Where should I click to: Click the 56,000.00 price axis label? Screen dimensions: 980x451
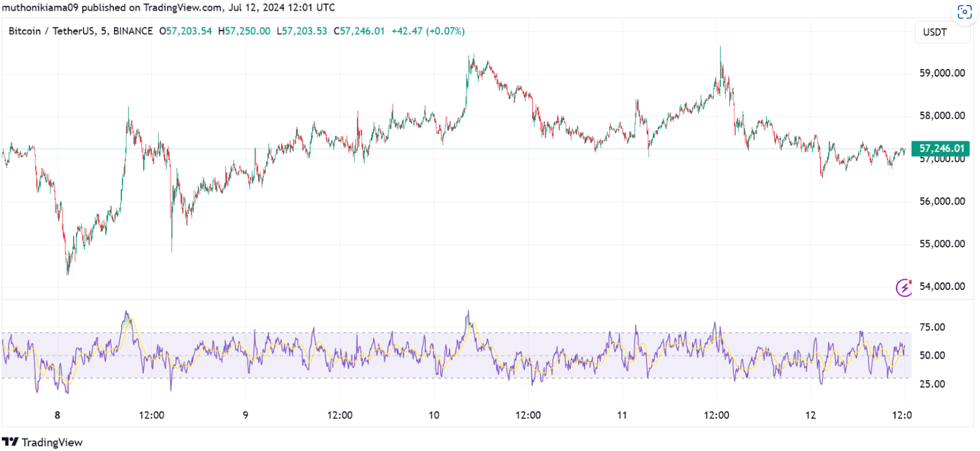point(942,201)
